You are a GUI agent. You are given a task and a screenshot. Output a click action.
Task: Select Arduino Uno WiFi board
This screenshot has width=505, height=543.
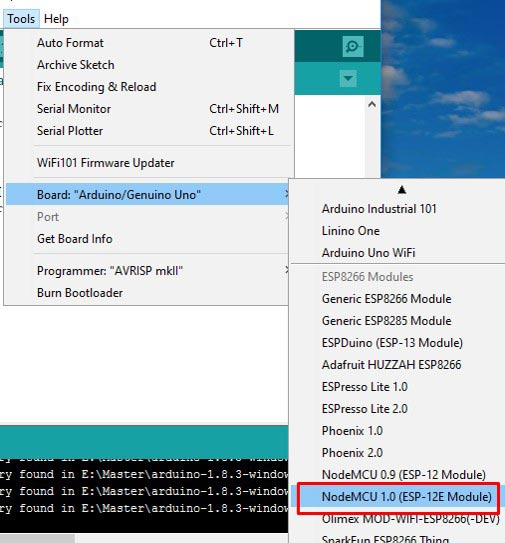tap(398, 252)
